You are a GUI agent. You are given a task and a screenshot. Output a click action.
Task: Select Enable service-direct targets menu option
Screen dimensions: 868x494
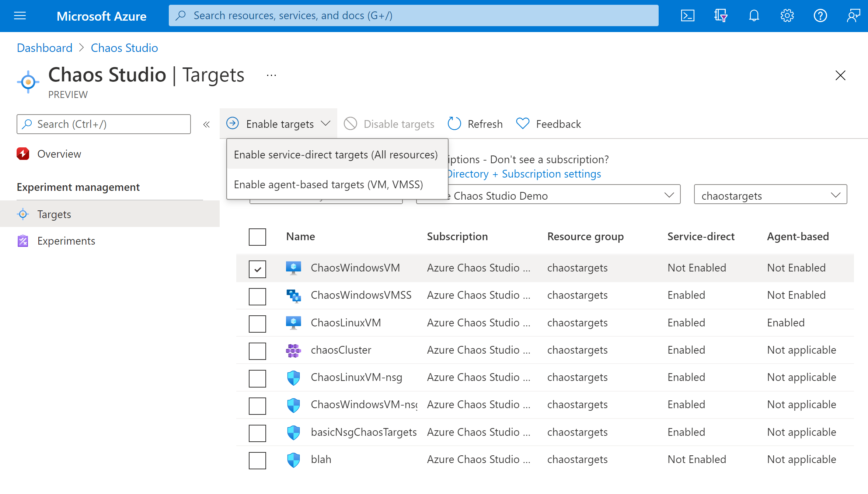[336, 154]
